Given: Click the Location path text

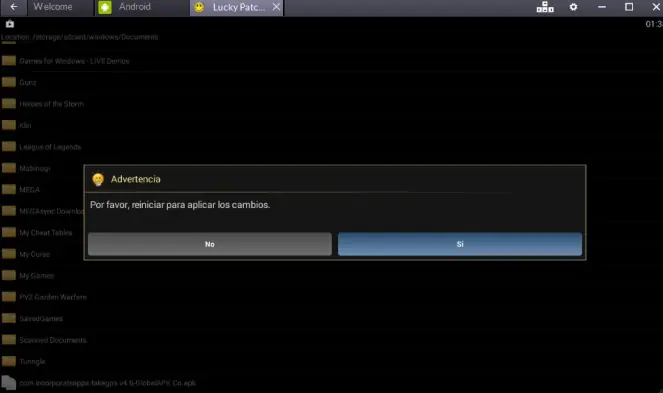Looking at the screenshot, I should [x=79, y=37].
